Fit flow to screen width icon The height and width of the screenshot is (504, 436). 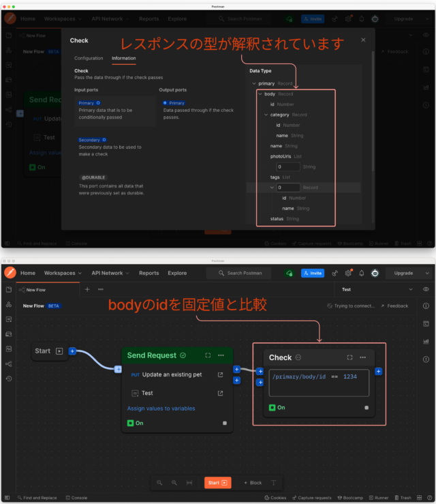(x=189, y=483)
